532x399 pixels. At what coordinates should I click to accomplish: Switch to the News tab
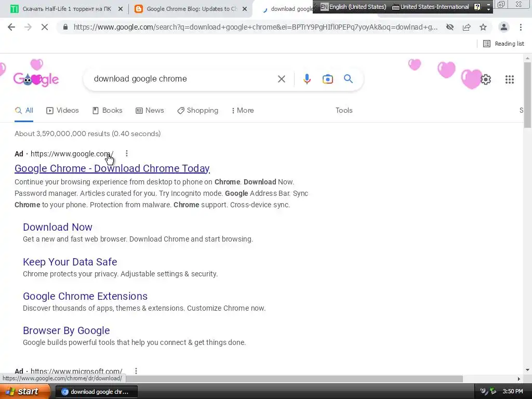click(150, 110)
